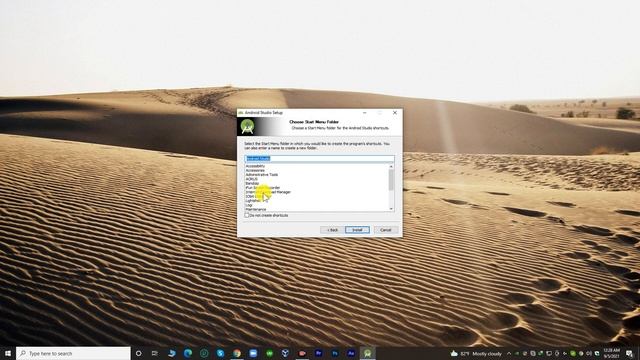Click the folder list scroll down arrow
Image resolution: width=640 pixels, height=360 pixels.
pyautogui.click(x=391, y=209)
